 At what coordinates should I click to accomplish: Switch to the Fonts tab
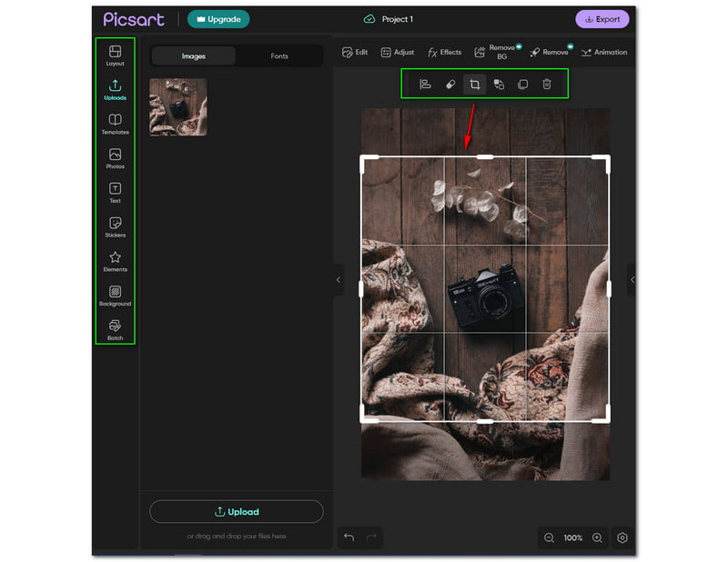pyautogui.click(x=279, y=56)
